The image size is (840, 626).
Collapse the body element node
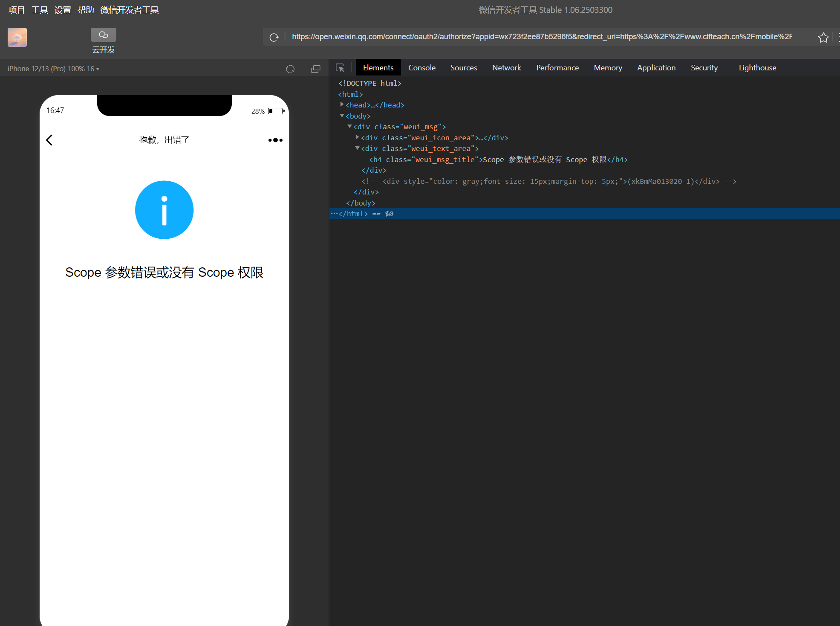click(x=342, y=116)
